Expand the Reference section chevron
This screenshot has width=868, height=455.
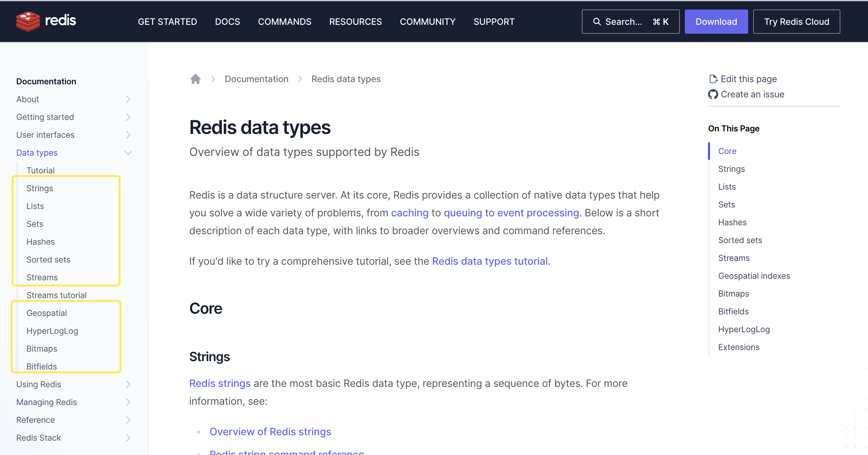128,420
